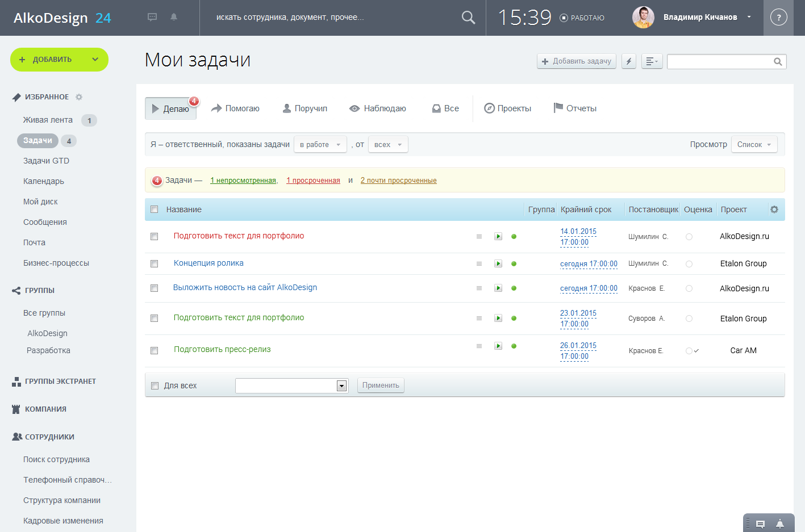Screen dimensions: 805x532
Task: Click green status dot of Подготовить пресс-релиз
Action: 514,346
